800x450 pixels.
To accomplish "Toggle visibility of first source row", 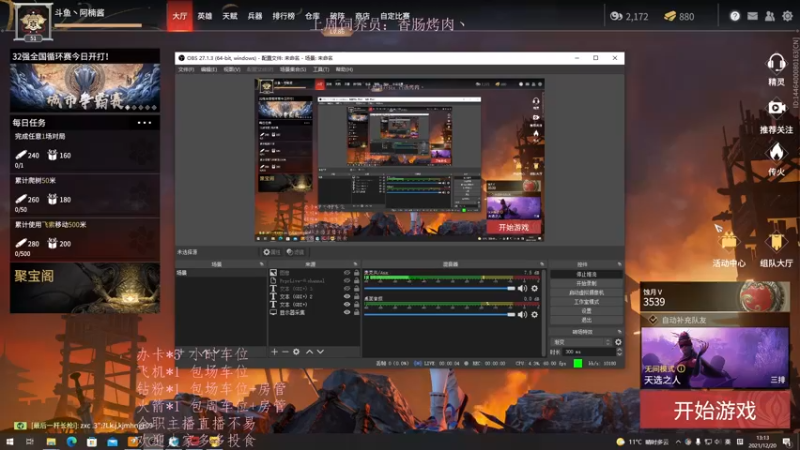I will (x=347, y=273).
